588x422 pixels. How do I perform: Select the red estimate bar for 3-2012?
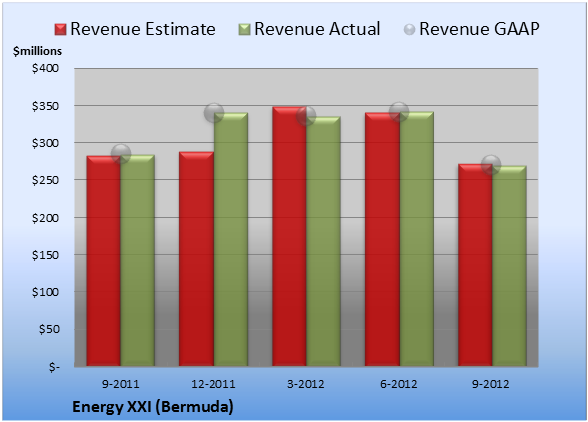coord(289,237)
